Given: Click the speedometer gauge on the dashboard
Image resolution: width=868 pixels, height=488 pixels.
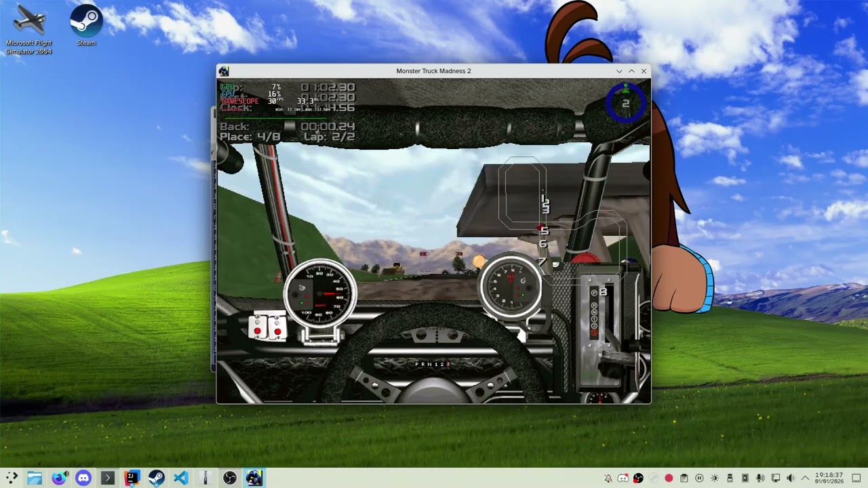Looking at the screenshot, I should coord(320,293).
